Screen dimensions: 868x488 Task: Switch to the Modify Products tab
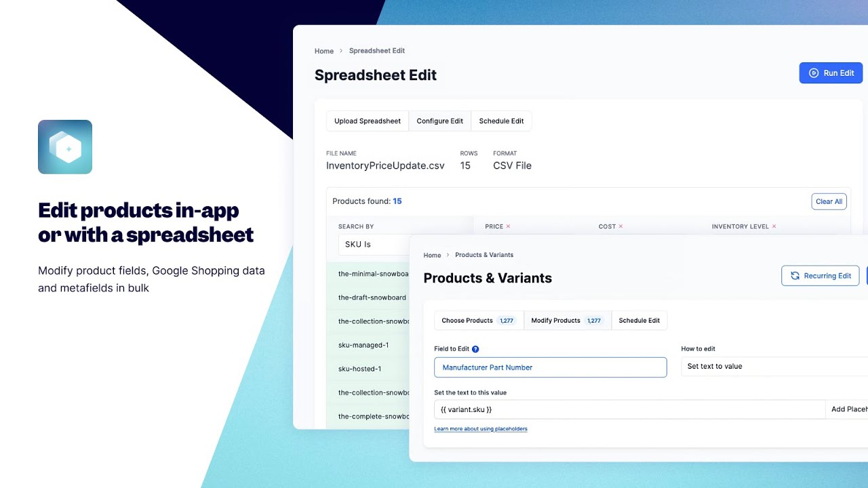[568, 320]
